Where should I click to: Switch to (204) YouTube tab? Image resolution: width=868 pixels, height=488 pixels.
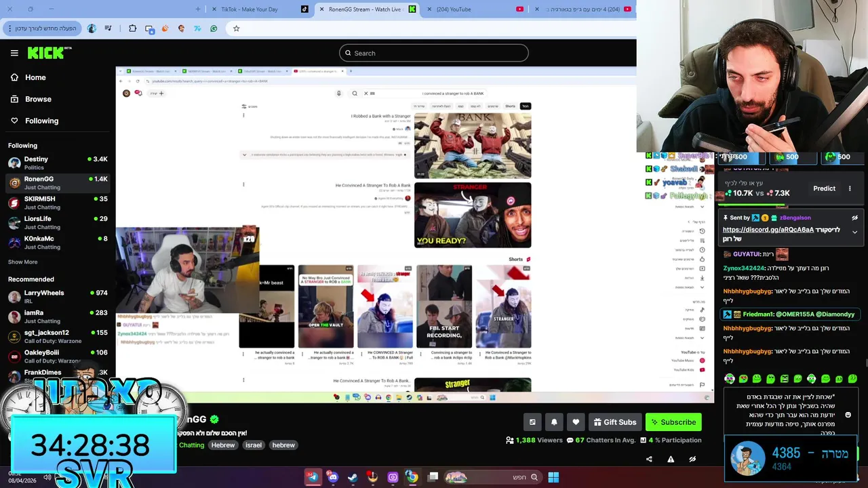(475, 9)
